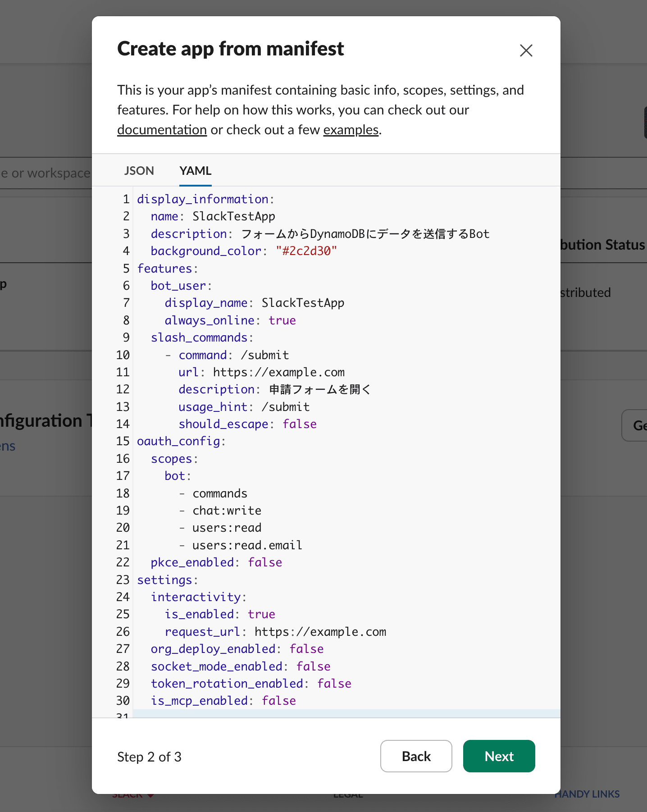Click line number 15 in the gutter
Viewport: 647px width, 812px height.
(123, 441)
